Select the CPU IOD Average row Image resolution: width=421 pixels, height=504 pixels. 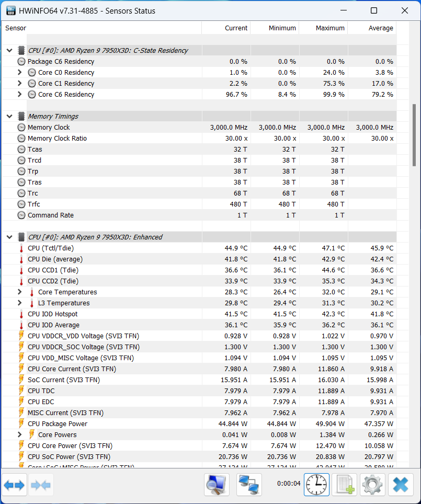click(199, 325)
